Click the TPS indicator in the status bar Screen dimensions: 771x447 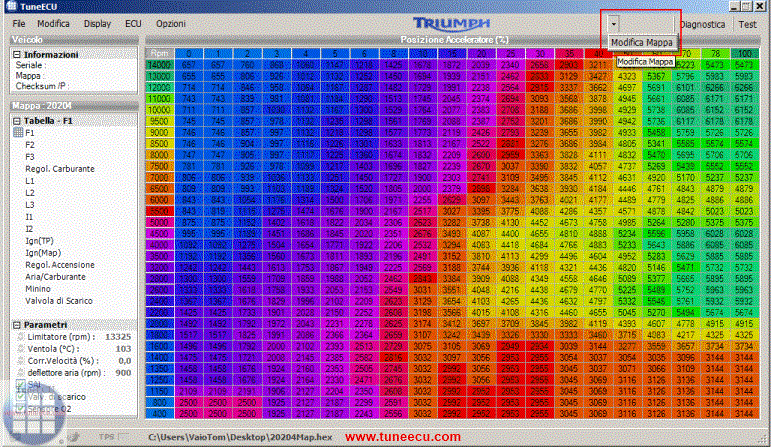coord(114,436)
